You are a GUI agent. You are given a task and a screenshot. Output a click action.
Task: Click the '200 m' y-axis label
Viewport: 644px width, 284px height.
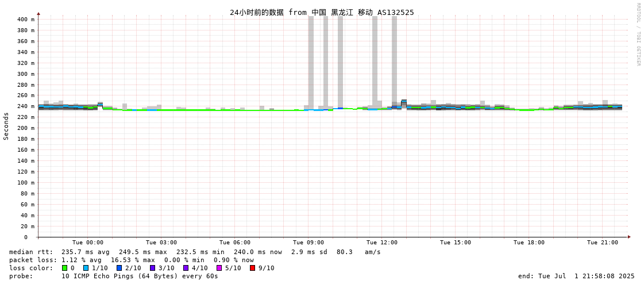click(x=25, y=128)
